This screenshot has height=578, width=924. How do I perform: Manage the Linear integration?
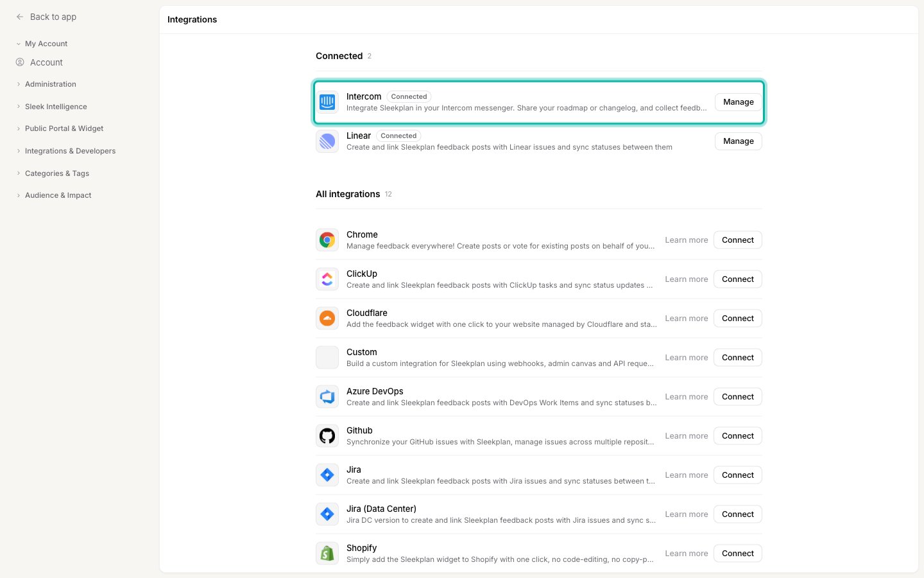pos(739,141)
